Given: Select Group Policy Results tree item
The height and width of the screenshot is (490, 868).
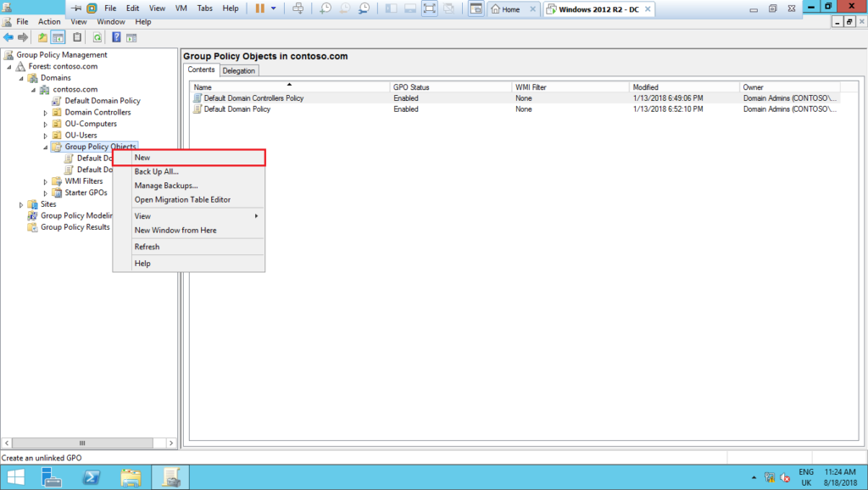Looking at the screenshot, I should [75, 227].
